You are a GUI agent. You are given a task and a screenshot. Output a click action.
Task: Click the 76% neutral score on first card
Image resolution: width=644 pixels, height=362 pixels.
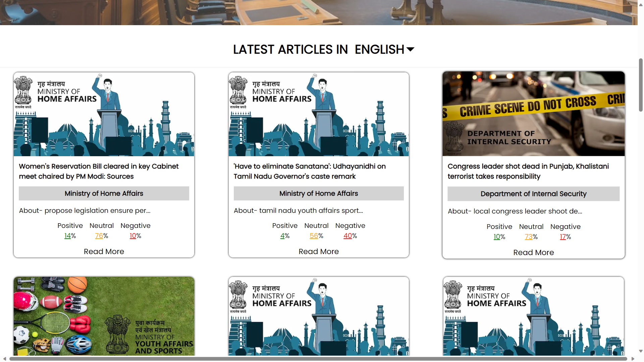coord(99,236)
